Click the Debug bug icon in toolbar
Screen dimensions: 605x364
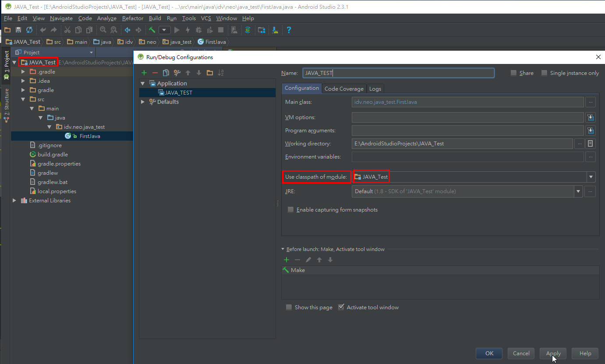[198, 30]
